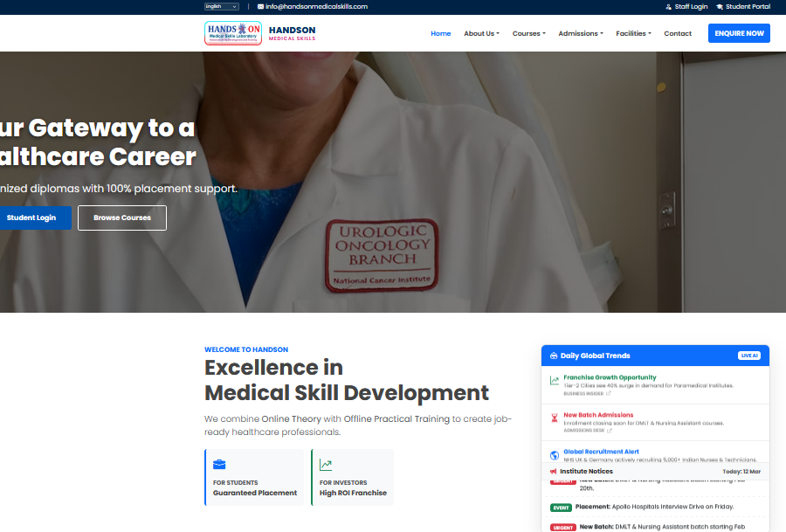Click the Browse Courses button

point(122,218)
